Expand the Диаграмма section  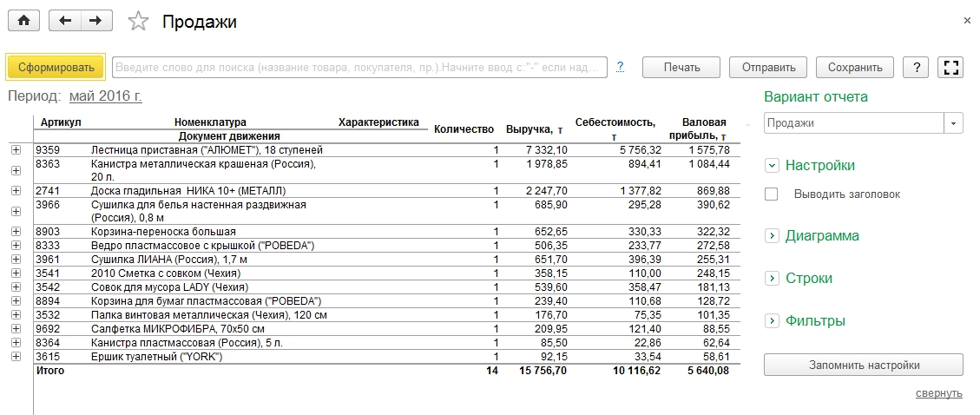(773, 235)
